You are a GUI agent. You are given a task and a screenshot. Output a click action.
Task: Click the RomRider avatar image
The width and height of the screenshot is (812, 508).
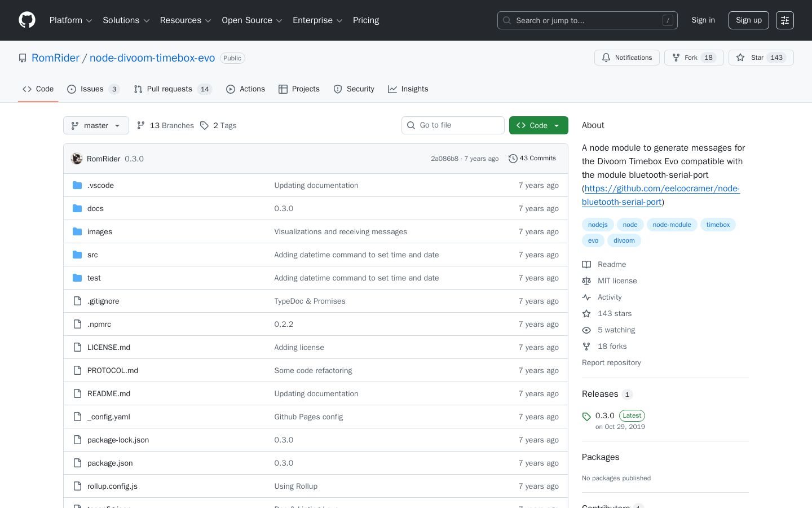pos(77,159)
